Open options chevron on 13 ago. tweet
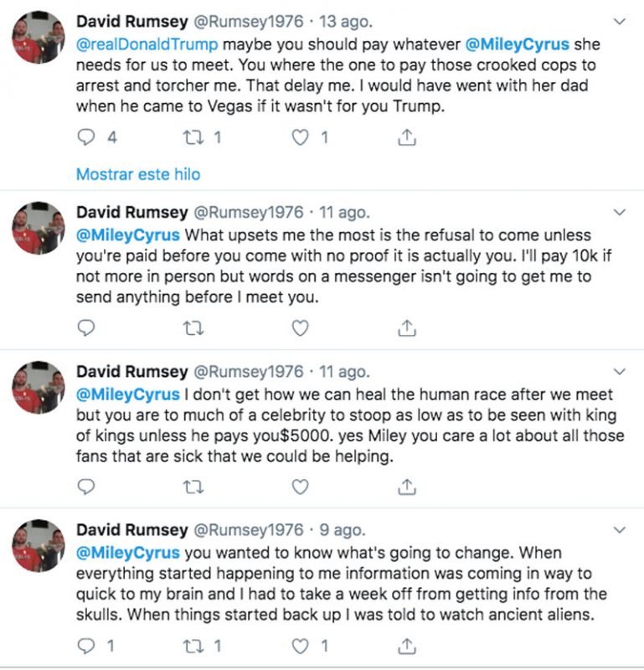Screen dimensions: 644x670 [x=620, y=20]
